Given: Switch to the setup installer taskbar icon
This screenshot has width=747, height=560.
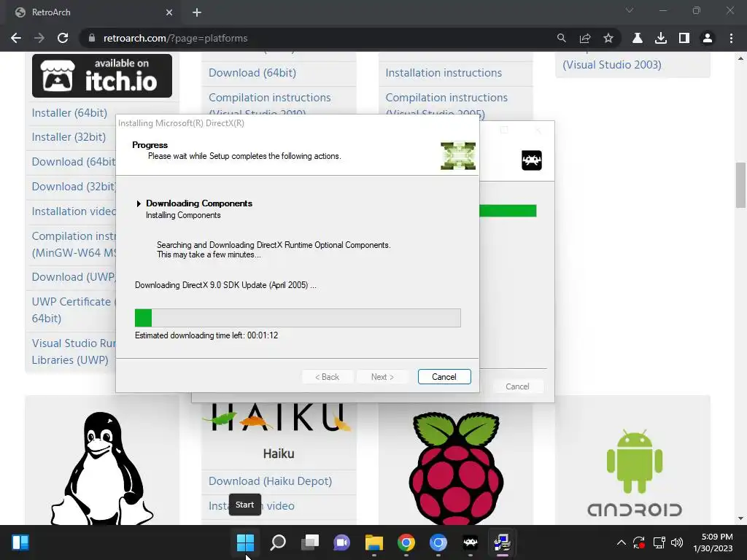Looking at the screenshot, I should coord(502,542).
